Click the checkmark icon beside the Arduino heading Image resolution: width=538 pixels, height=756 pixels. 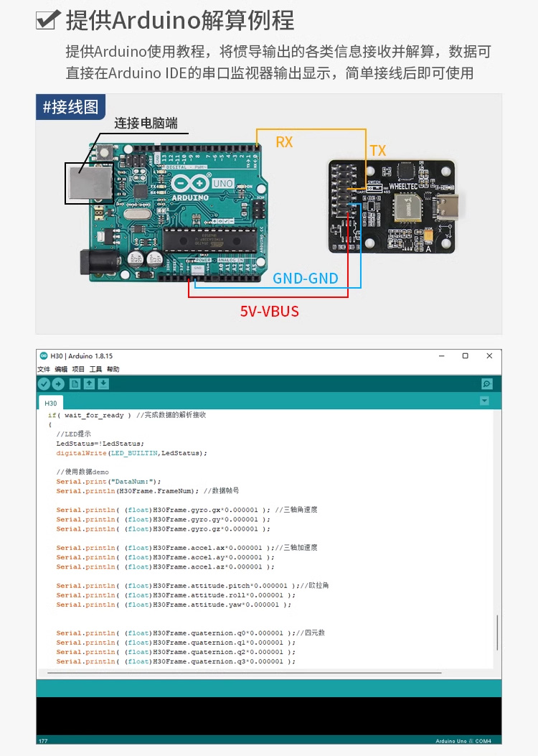pyautogui.click(x=47, y=19)
